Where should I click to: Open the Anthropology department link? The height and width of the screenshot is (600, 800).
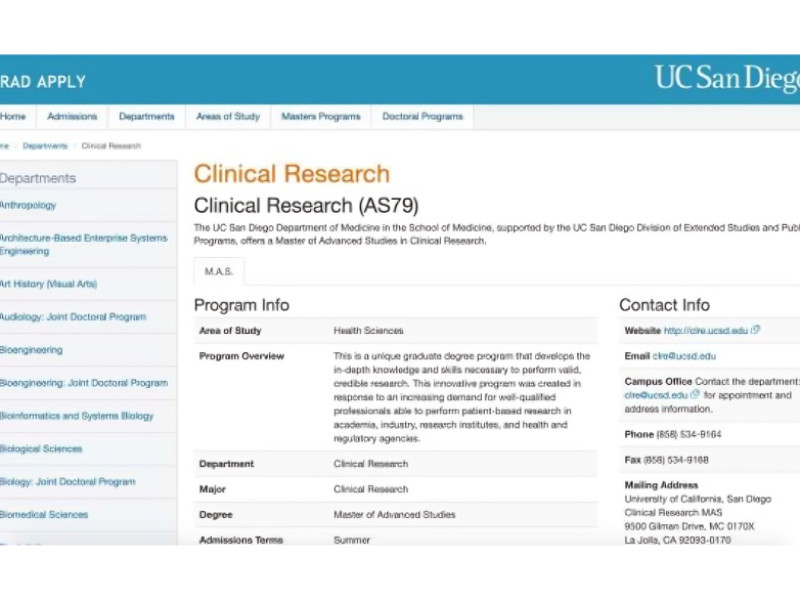pos(28,205)
